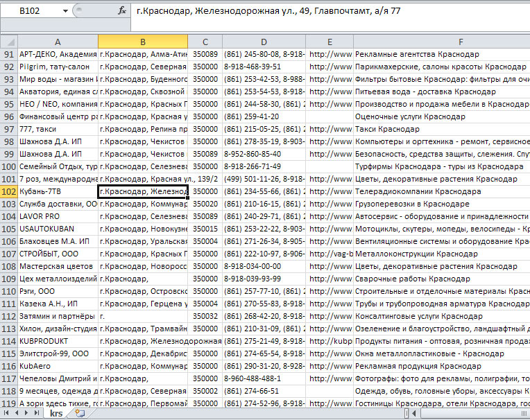530x420 pixels.
Task: Click phone cell '8-918-034-00-00'
Action: tap(264, 267)
